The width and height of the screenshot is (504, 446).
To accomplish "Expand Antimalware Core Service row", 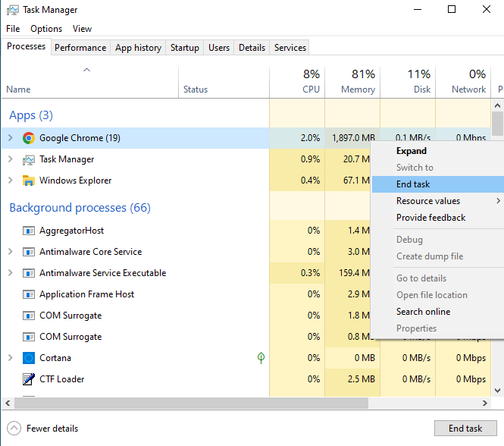I will [x=11, y=252].
